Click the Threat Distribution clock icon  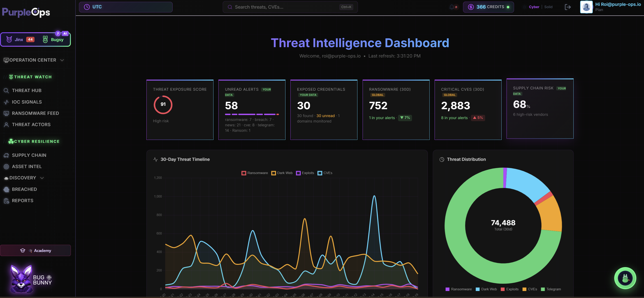(442, 159)
